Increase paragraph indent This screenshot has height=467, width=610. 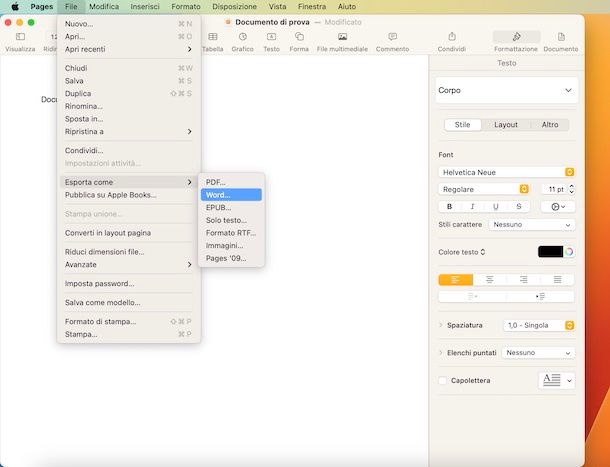[540, 297]
